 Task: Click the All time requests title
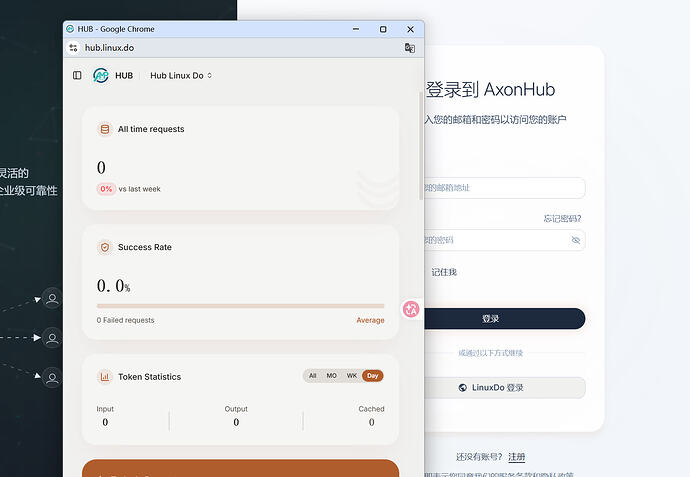(151, 129)
